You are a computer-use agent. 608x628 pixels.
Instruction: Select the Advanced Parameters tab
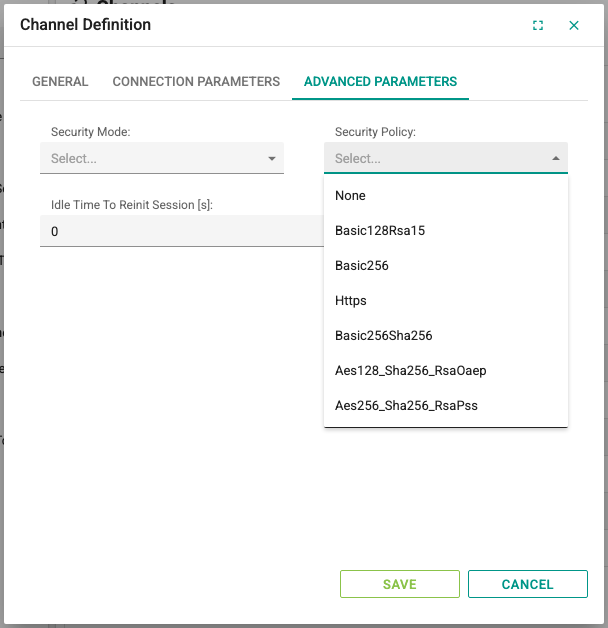tap(380, 82)
